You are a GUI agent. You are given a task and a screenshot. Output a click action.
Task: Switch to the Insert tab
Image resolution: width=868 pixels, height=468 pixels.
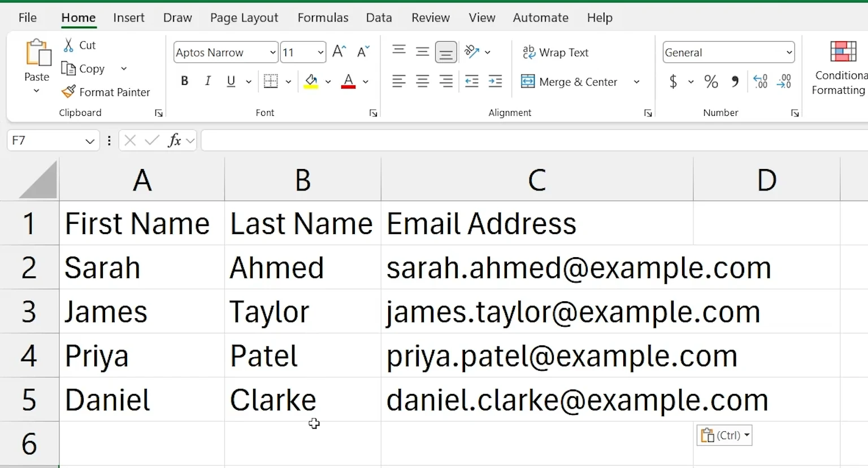pos(129,18)
